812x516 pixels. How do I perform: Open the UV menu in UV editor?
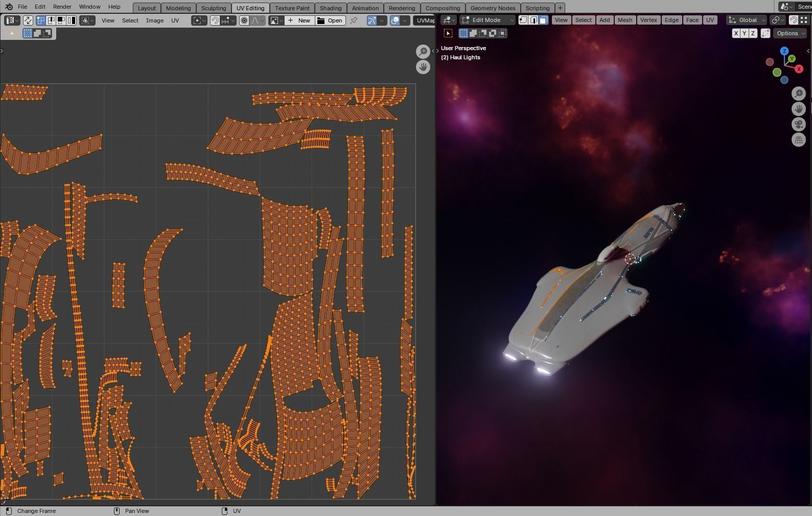(x=175, y=20)
